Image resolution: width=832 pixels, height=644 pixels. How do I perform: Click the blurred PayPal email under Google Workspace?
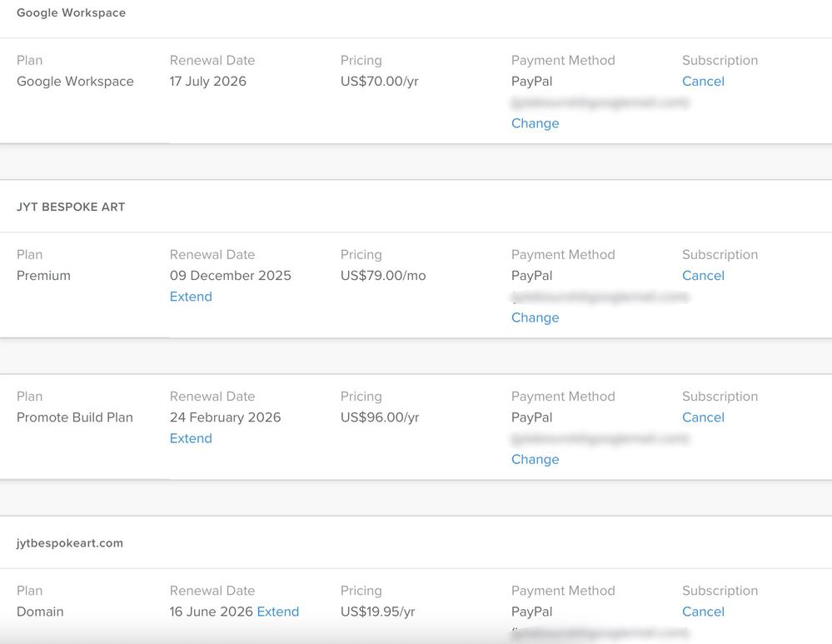pos(600,102)
